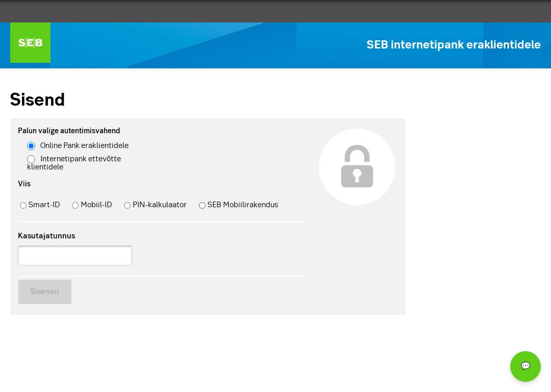Click the 'Kasutajatunnus' field label
Viewport: 551px width, 392px height.
coord(46,236)
